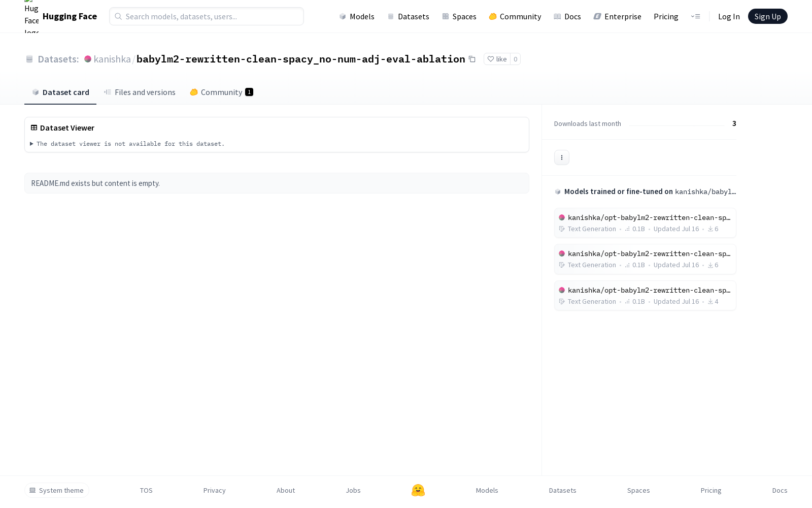Click the Downloads last month label
This screenshot has width=812, height=508.
pyautogui.click(x=588, y=123)
